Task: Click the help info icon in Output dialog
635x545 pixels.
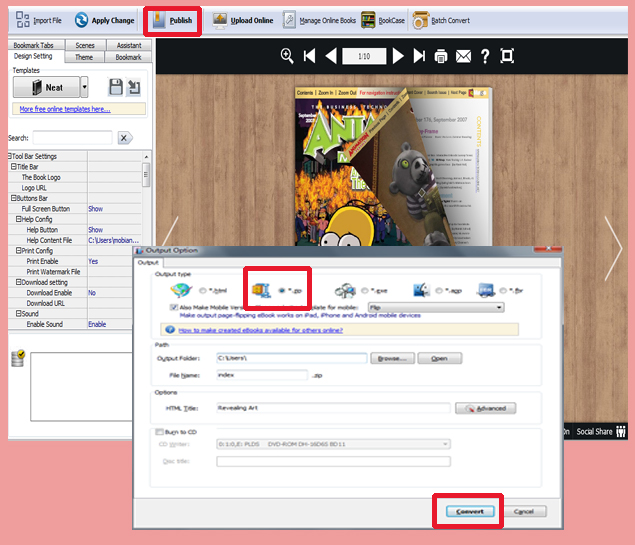Action: (170, 330)
